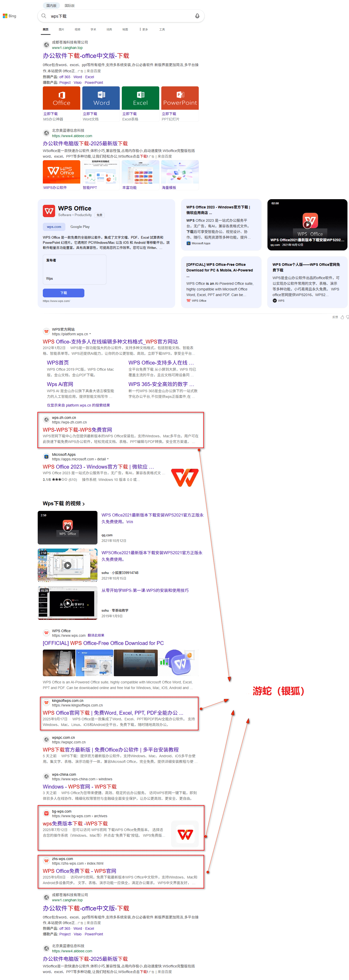
Task: Expand the arrow beside platform.wps.cn URL
Action: pyautogui.click(x=90, y=334)
